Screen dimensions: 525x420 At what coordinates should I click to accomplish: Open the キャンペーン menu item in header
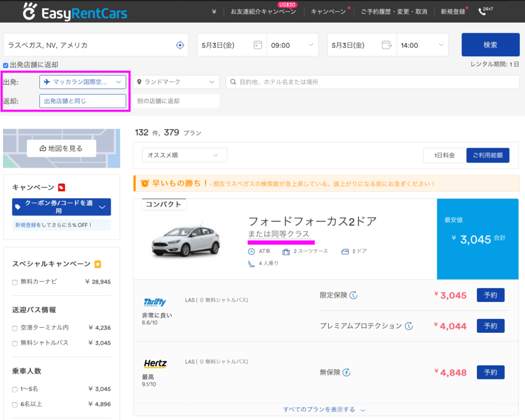pyautogui.click(x=328, y=11)
